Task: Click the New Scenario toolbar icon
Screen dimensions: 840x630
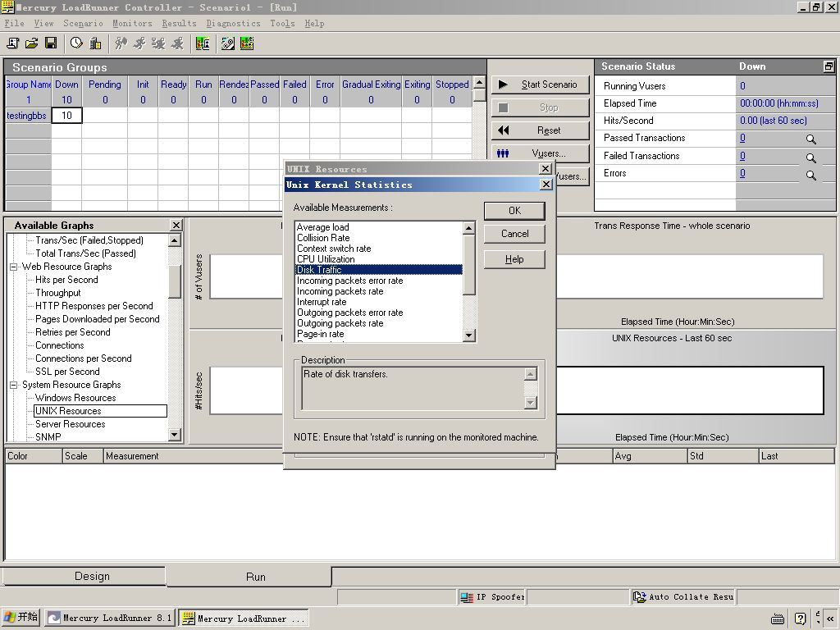Action: [13, 43]
